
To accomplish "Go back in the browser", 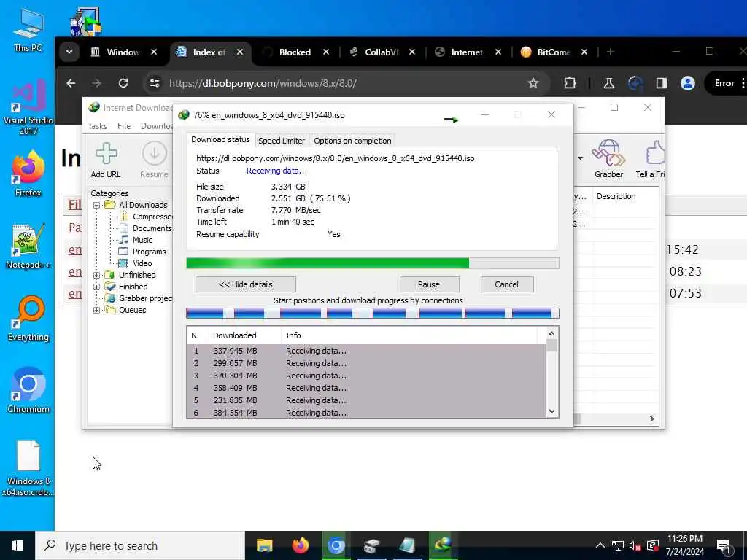I will click(x=71, y=83).
